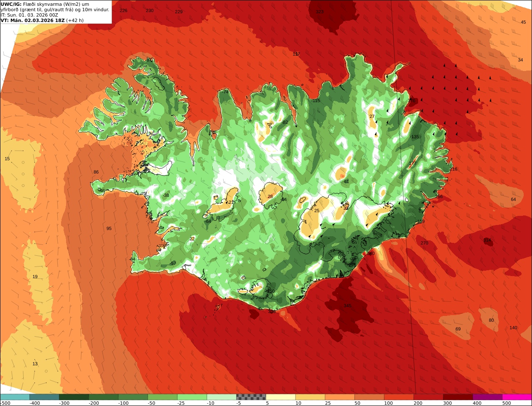Click the map value '-38' in west Iceland

point(166,195)
